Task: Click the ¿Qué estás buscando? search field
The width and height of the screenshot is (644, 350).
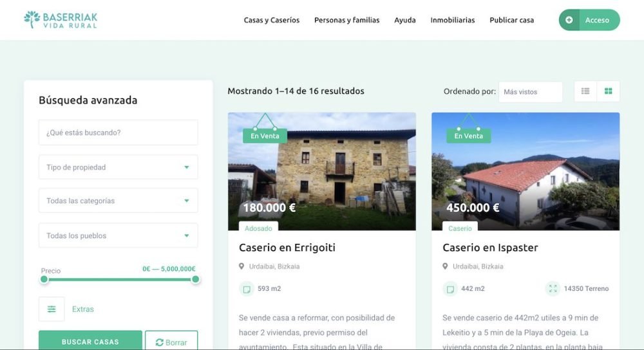Action: pos(118,133)
